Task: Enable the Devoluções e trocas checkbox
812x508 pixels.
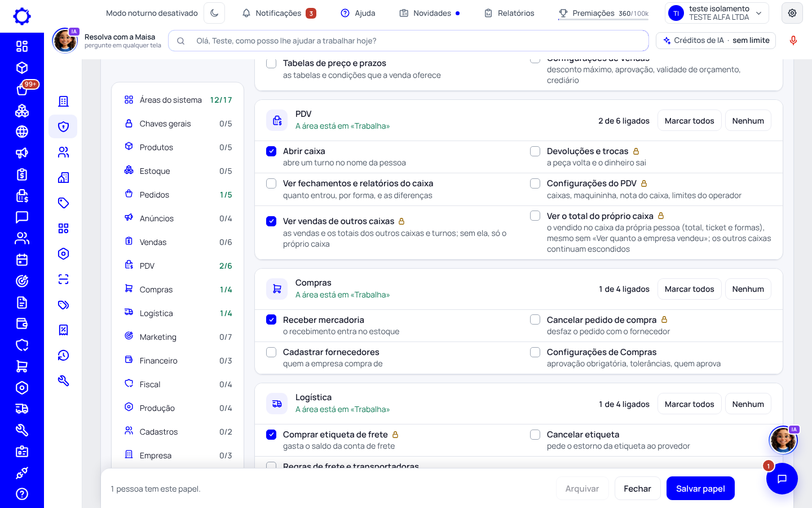Action: point(535,151)
